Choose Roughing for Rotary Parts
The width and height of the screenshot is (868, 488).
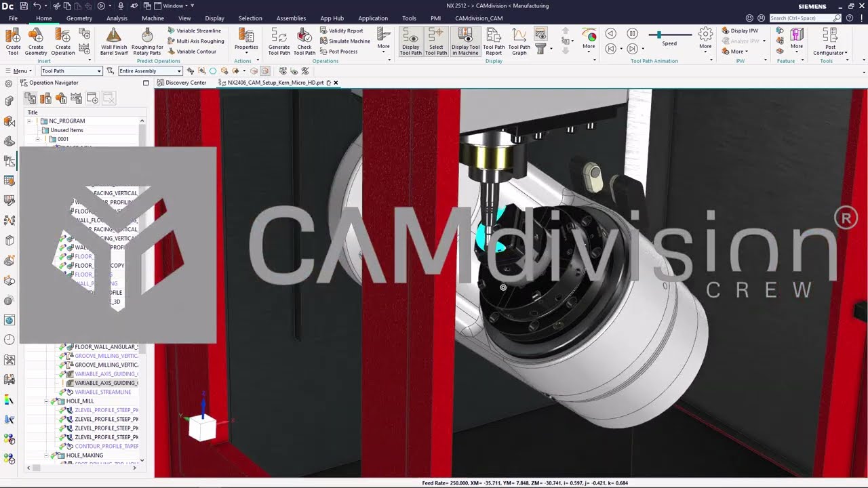[147, 41]
